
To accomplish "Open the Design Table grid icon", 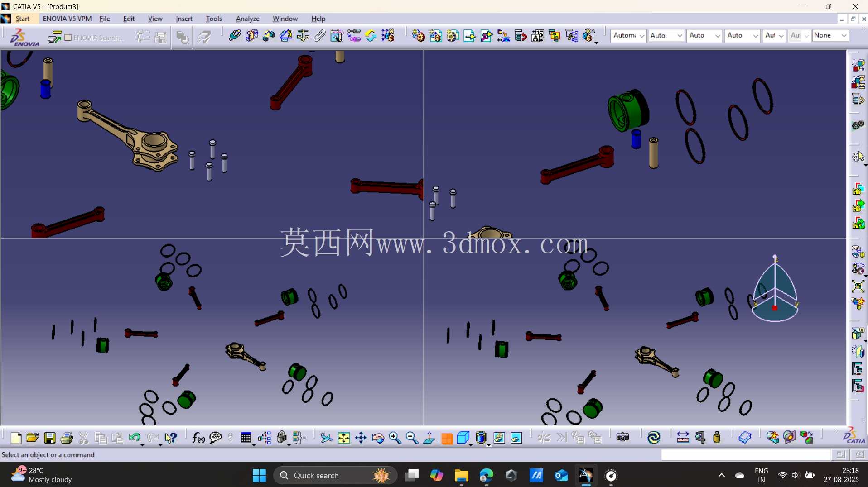I will coord(246,438).
